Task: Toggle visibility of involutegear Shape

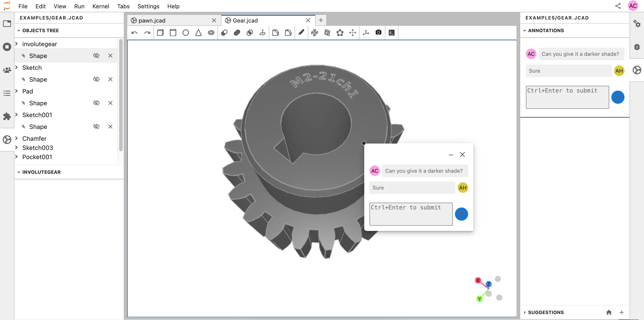Action: point(96,56)
